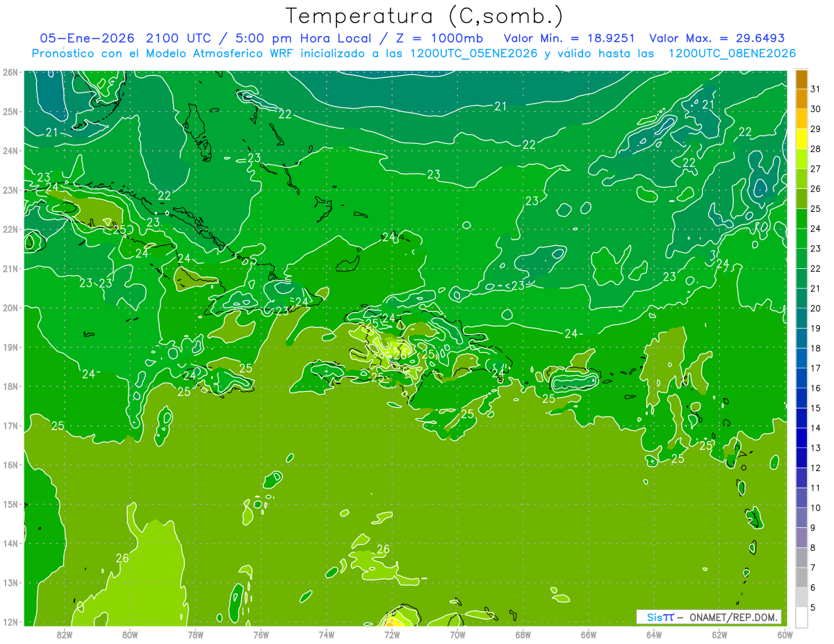This screenshot has width=834, height=644.
Task: Click the title "Temperatura (C,somb.)"
Action: pos(424,16)
